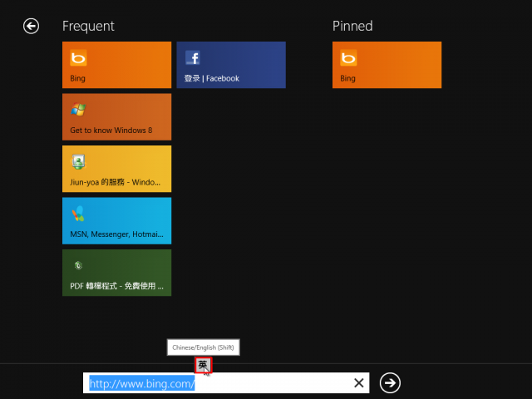The width and height of the screenshot is (532, 399).
Task: Open the Jiun-yoa services tile
Action: 116,169
